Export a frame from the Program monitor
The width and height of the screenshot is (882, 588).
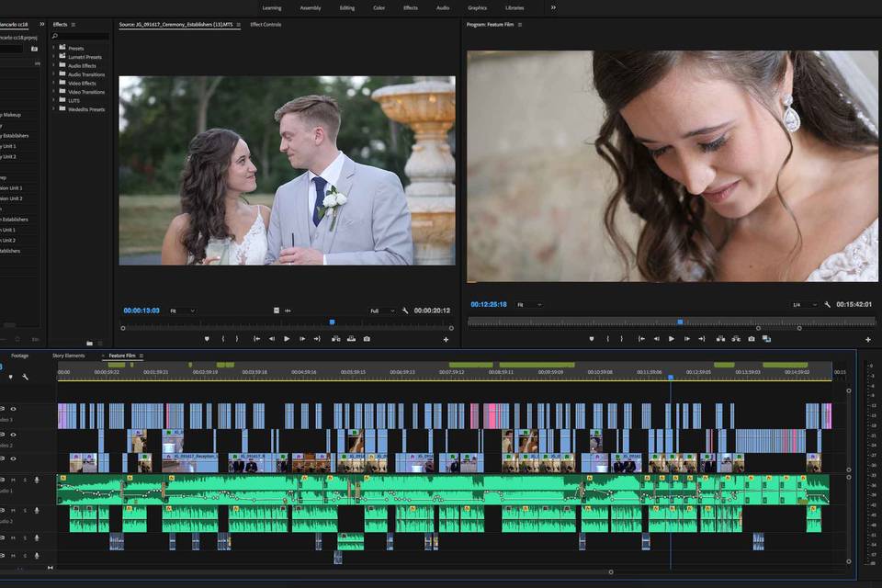(x=752, y=339)
